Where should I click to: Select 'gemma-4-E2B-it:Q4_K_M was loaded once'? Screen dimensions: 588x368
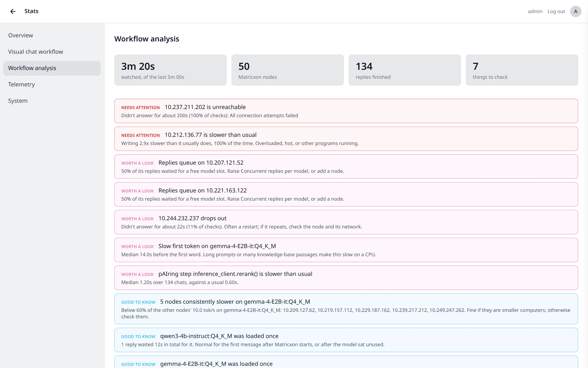346,362
